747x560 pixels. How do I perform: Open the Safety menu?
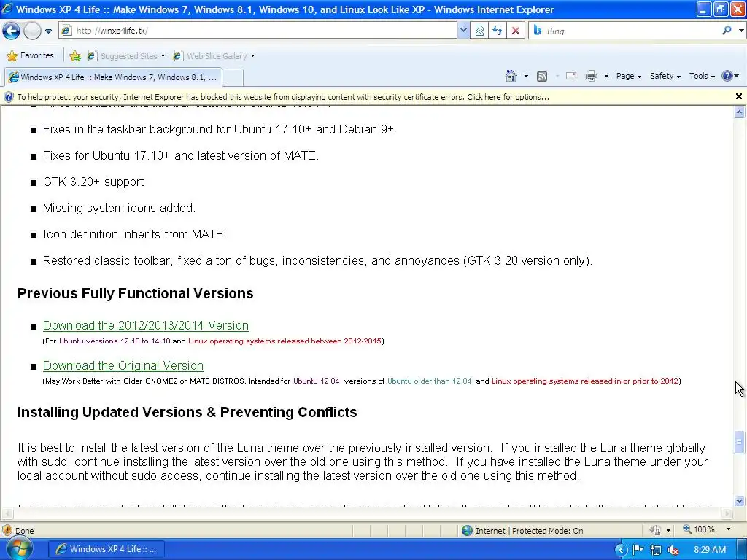click(665, 76)
